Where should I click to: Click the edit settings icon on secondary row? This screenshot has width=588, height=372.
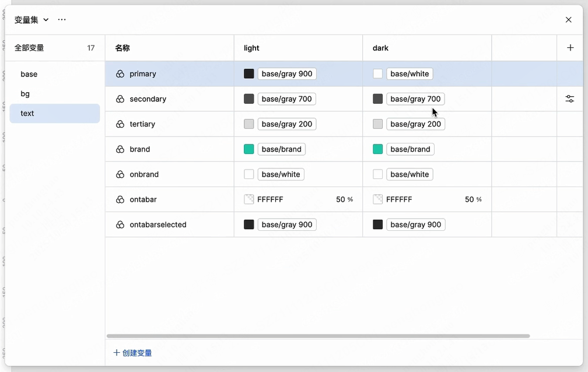[x=570, y=99]
